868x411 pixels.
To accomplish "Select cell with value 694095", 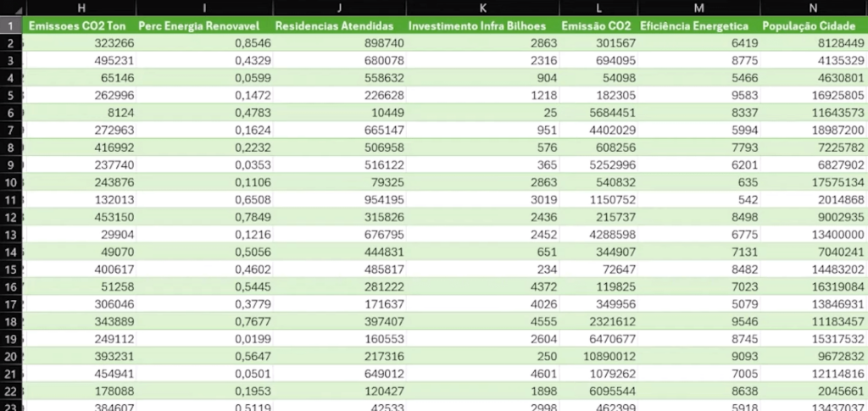I will pyautogui.click(x=598, y=60).
